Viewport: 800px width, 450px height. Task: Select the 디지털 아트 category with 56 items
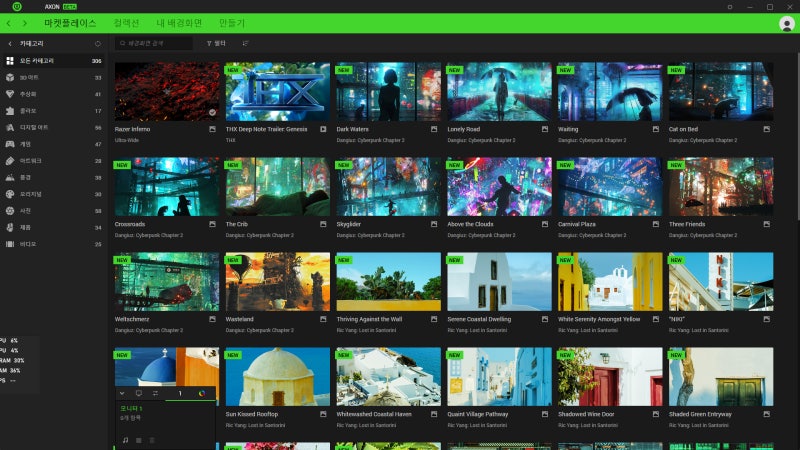tap(54, 128)
